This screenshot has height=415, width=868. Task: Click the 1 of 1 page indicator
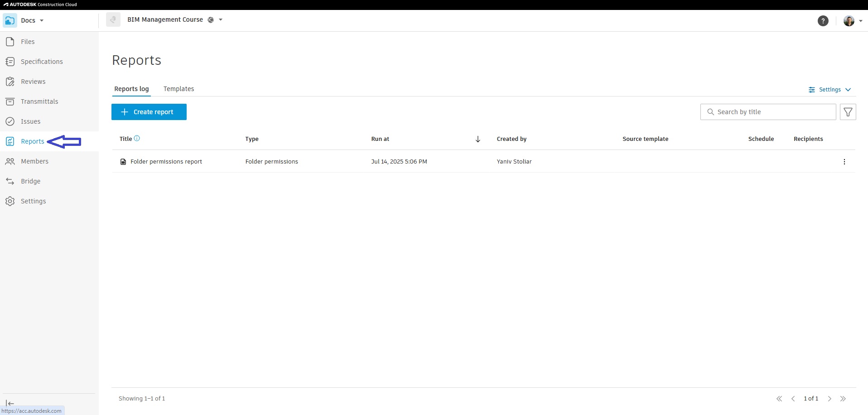coord(811,399)
